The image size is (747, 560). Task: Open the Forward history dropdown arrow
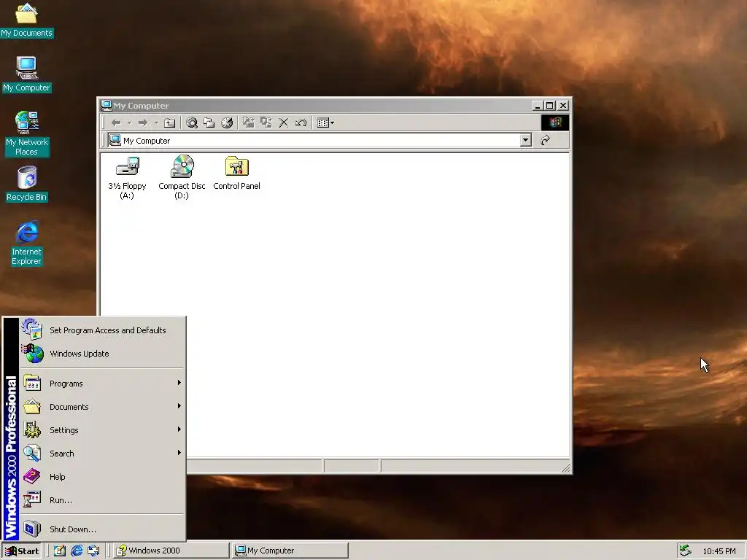pyautogui.click(x=156, y=122)
